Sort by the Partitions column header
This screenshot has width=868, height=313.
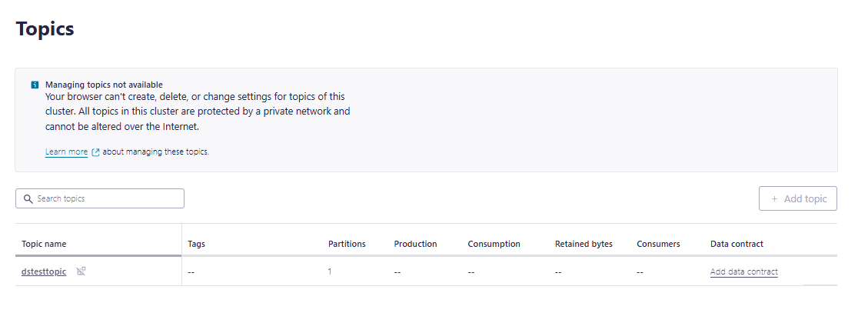pos(347,244)
